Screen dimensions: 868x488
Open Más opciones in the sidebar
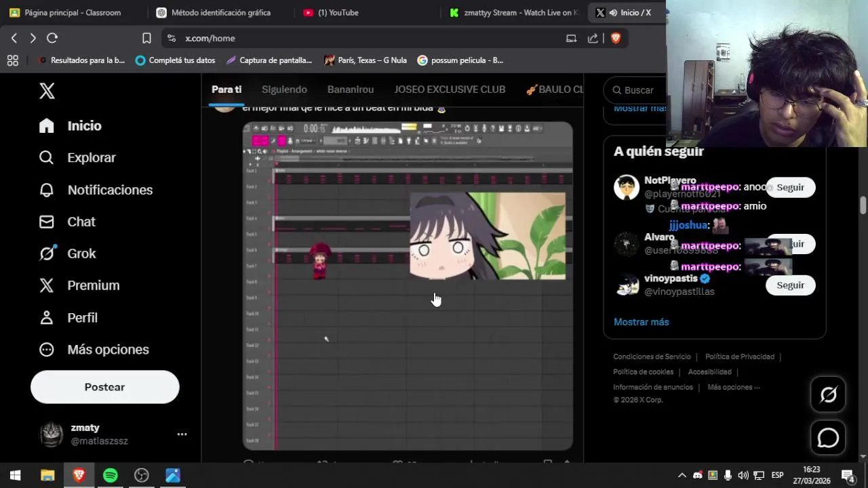tap(94, 350)
